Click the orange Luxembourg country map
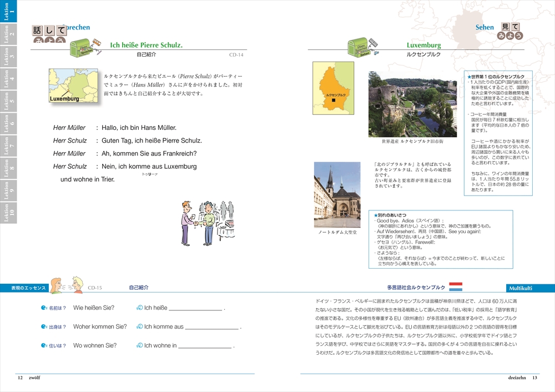 pyautogui.click(x=333, y=88)
